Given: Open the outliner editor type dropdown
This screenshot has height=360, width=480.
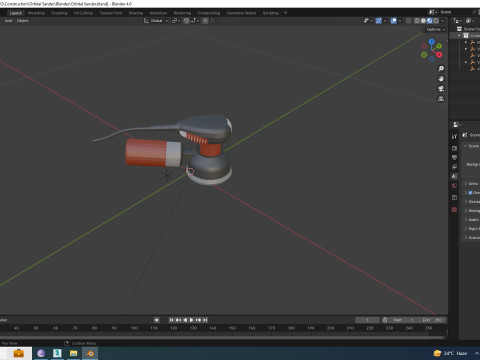Looking at the screenshot, I should (458, 21).
